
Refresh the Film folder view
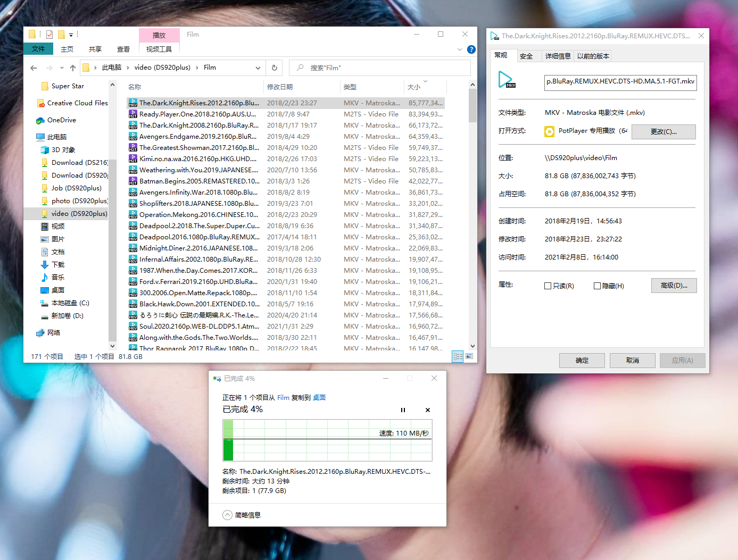[275, 68]
